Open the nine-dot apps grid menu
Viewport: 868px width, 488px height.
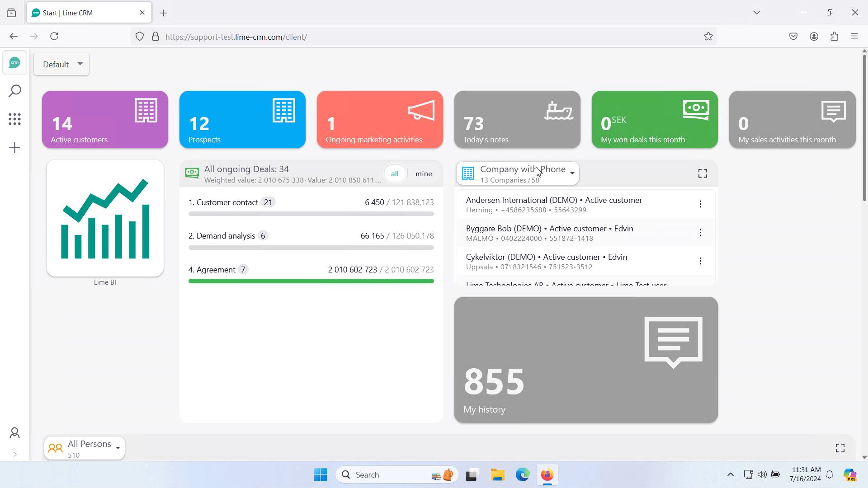15,119
